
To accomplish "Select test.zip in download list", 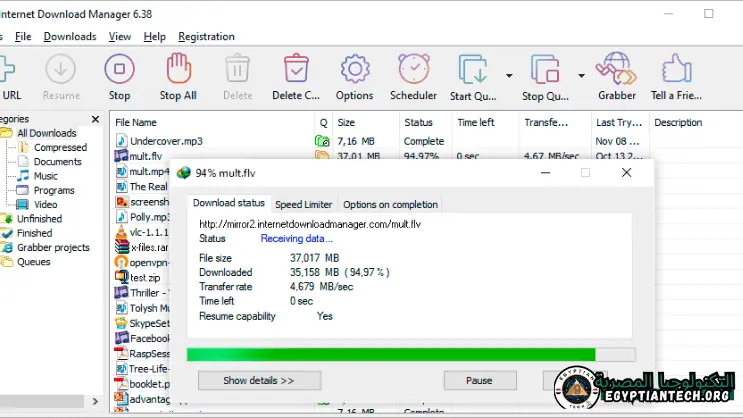I will coord(145,278).
